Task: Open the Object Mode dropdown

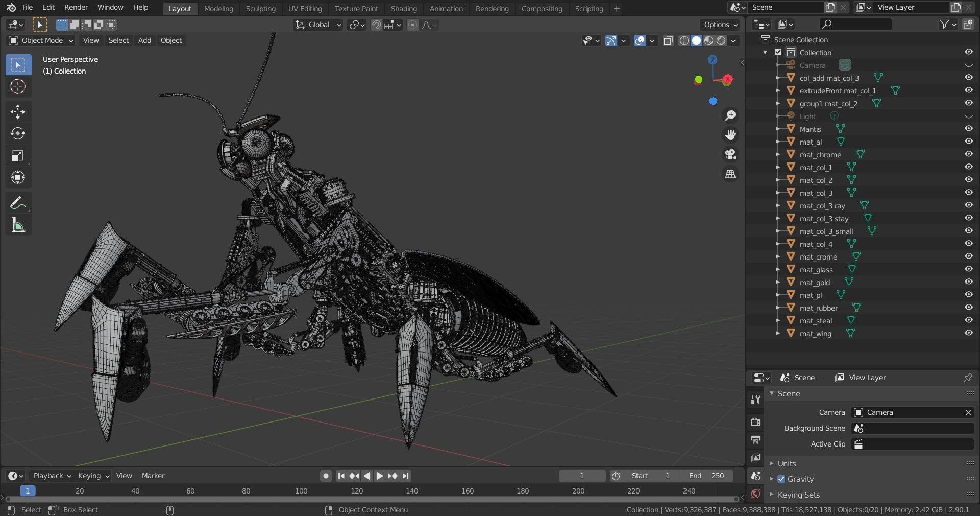Action: pyautogui.click(x=41, y=41)
